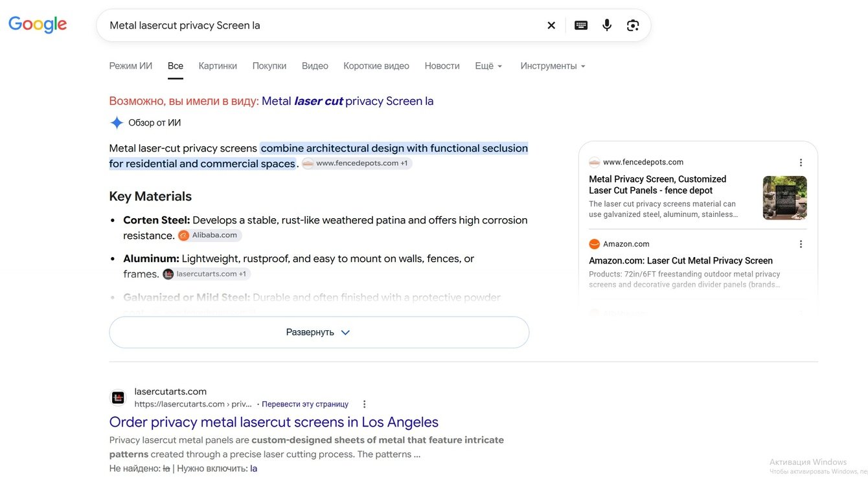Click the 'Key Materials' heading
The width and height of the screenshot is (868, 492).
click(x=150, y=196)
